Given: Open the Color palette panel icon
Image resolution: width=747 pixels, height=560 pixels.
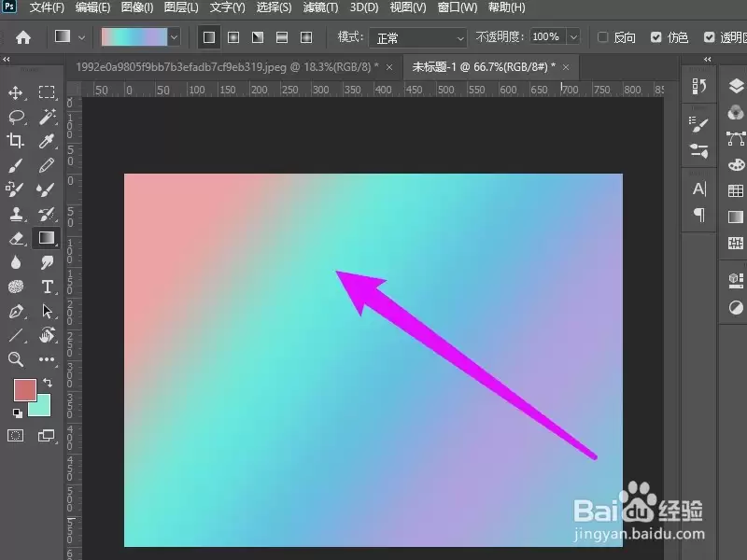Looking at the screenshot, I should click(x=736, y=165).
